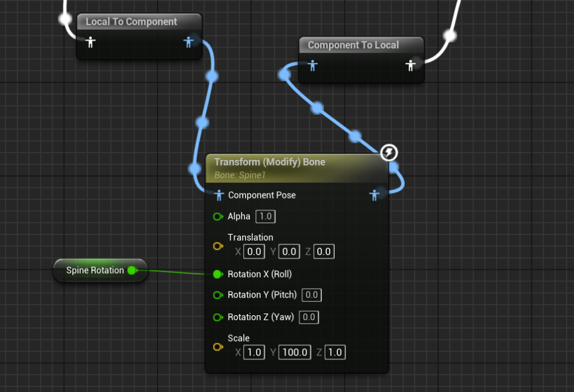The width and height of the screenshot is (574, 392).
Task: Click the Spine Rotation output pin
Action: (132, 271)
